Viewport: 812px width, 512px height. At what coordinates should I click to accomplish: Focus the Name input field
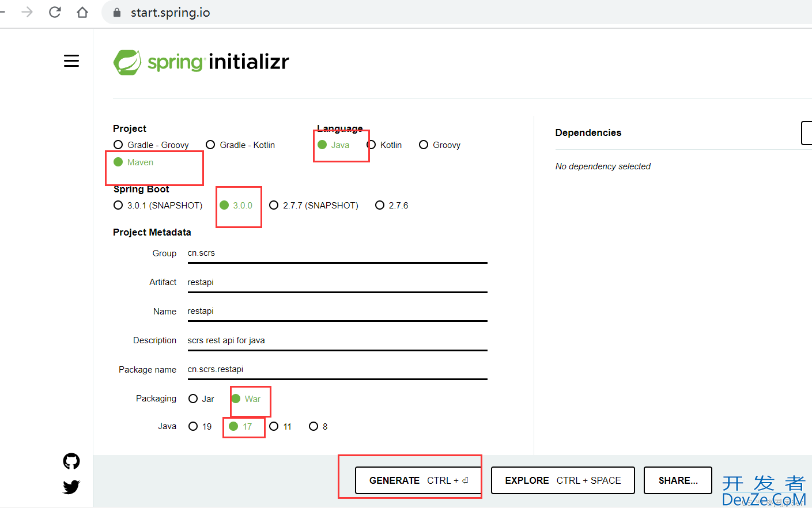click(x=338, y=311)
